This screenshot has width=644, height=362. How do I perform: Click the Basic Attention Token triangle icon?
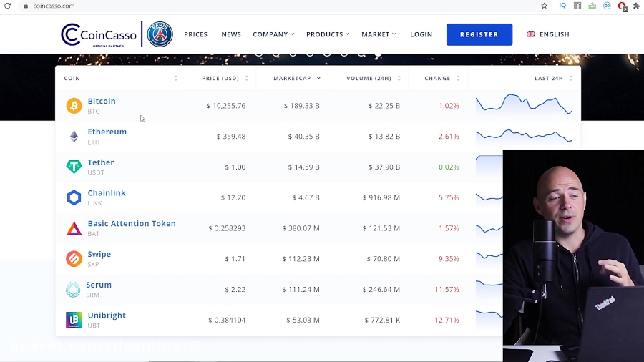pyautogui.click(x=74, y=228)
